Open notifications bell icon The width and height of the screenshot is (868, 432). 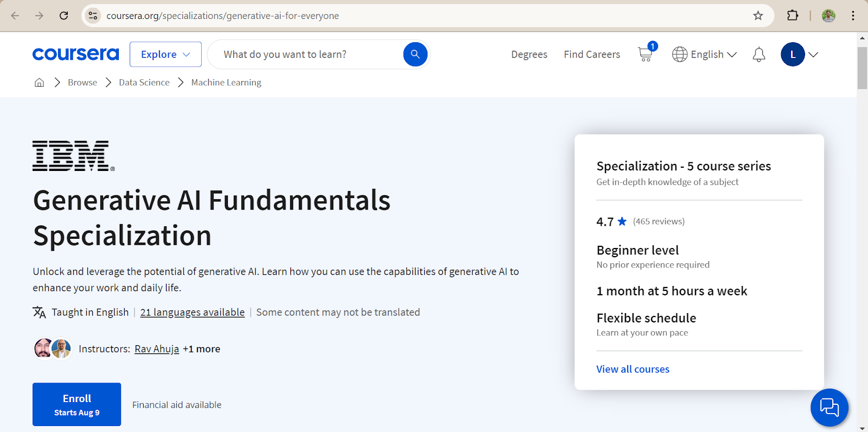(759, 55)
